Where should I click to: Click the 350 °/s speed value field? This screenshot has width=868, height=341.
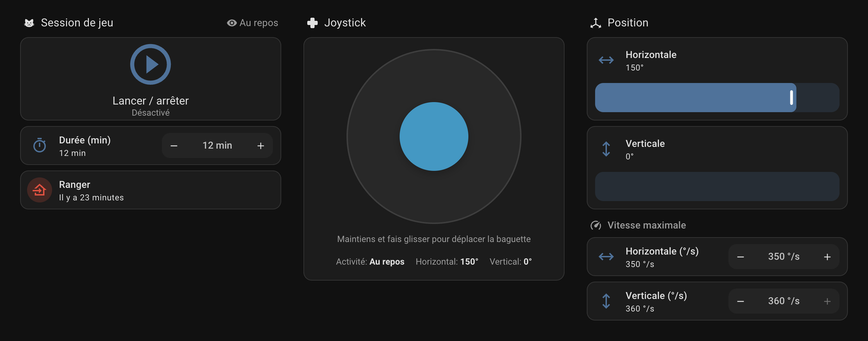(x=784, y=257)
